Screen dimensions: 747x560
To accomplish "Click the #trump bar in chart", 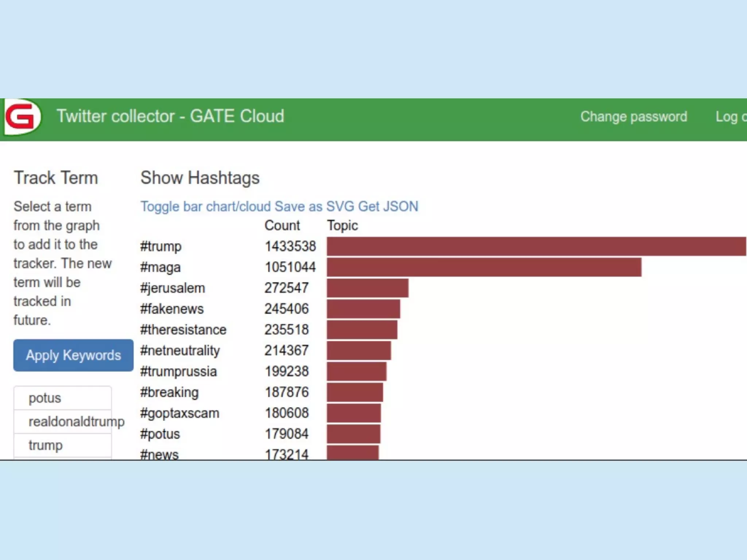I will (x=536, y=246).
